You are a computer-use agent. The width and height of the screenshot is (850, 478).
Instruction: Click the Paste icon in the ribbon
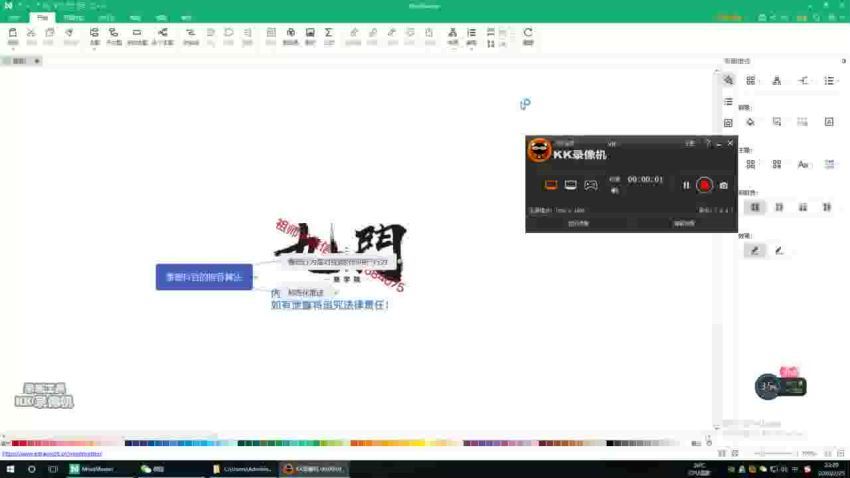12,33
